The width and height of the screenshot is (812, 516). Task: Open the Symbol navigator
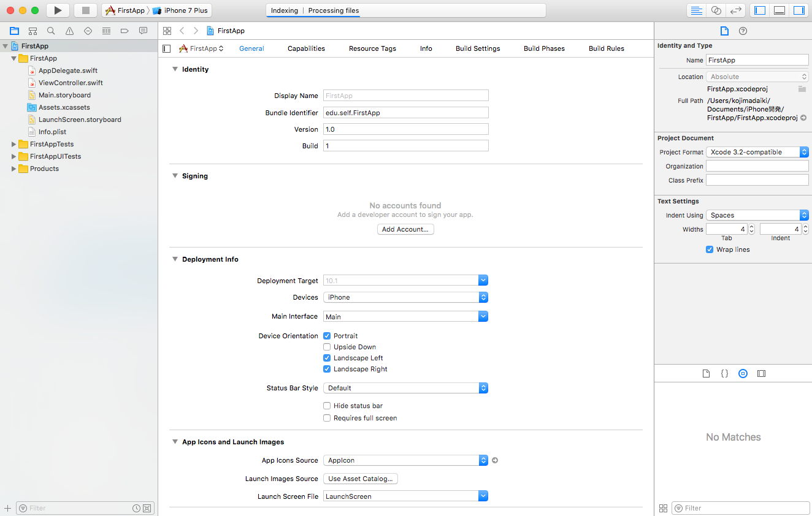pyautogui.click(x=33, y=31)
